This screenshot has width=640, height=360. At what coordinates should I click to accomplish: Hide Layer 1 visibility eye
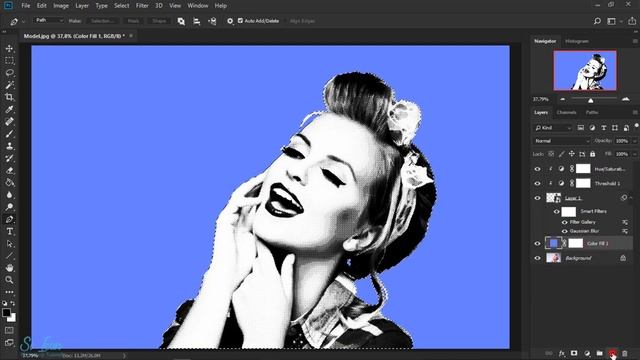click(x=537, y=198)
